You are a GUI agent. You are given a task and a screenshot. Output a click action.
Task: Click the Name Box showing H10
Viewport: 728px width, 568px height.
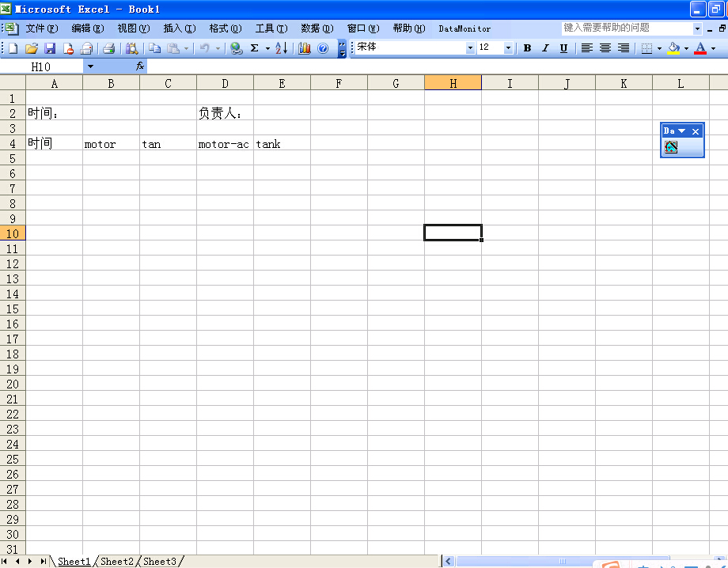tap(40, 66)
